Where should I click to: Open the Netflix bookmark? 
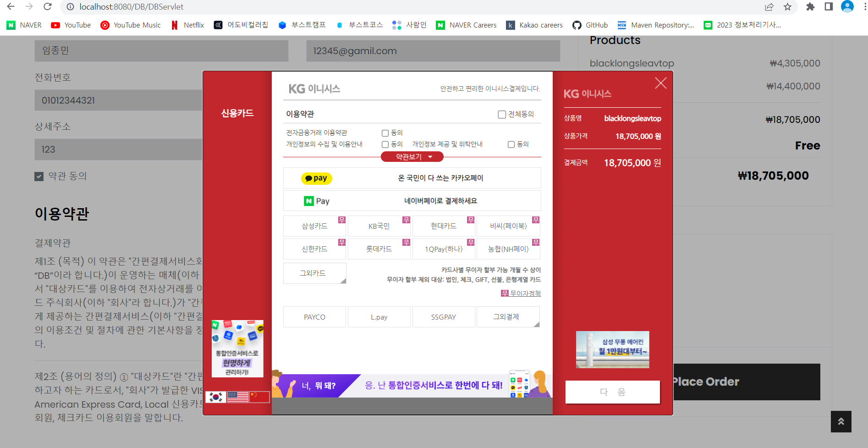(x=187, y=25)
